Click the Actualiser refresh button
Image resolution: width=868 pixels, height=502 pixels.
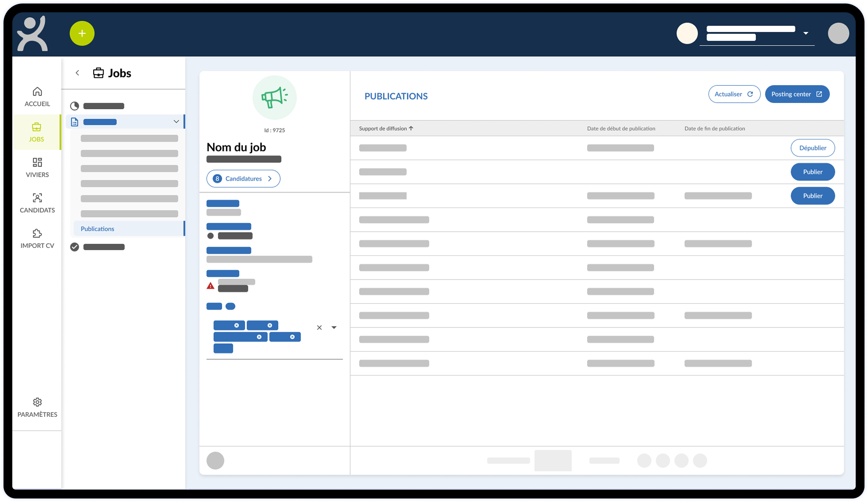click(734, 94)
